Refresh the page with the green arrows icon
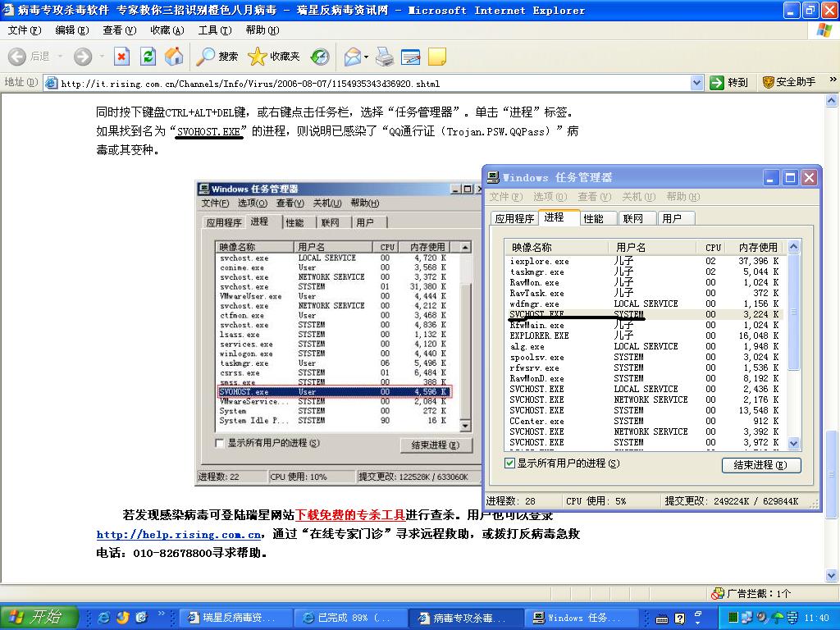This screenshot has width=840, height=630. (x=148, y=57)
